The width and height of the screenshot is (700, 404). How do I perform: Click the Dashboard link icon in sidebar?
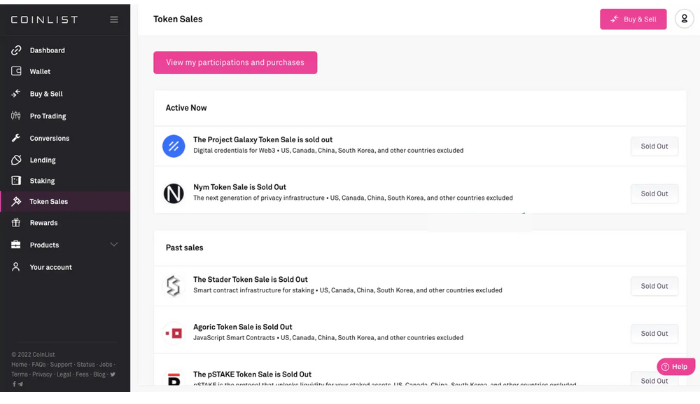click(16, 50)
